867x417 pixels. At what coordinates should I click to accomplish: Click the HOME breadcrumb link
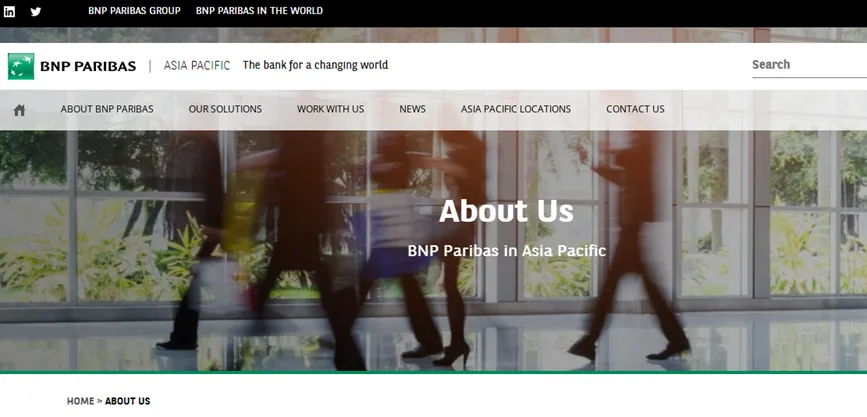point(81,401)
